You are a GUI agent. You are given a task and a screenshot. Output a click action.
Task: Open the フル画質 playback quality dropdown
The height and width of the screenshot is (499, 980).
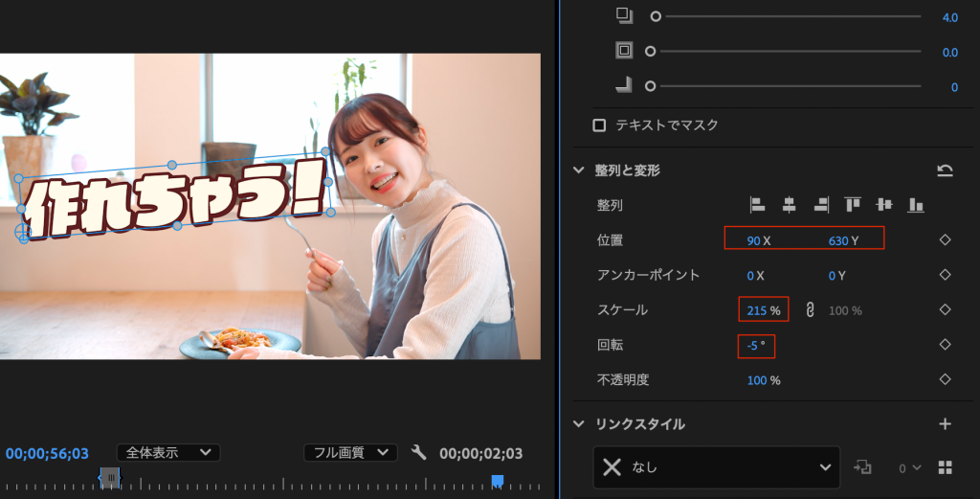pos(349,452)
